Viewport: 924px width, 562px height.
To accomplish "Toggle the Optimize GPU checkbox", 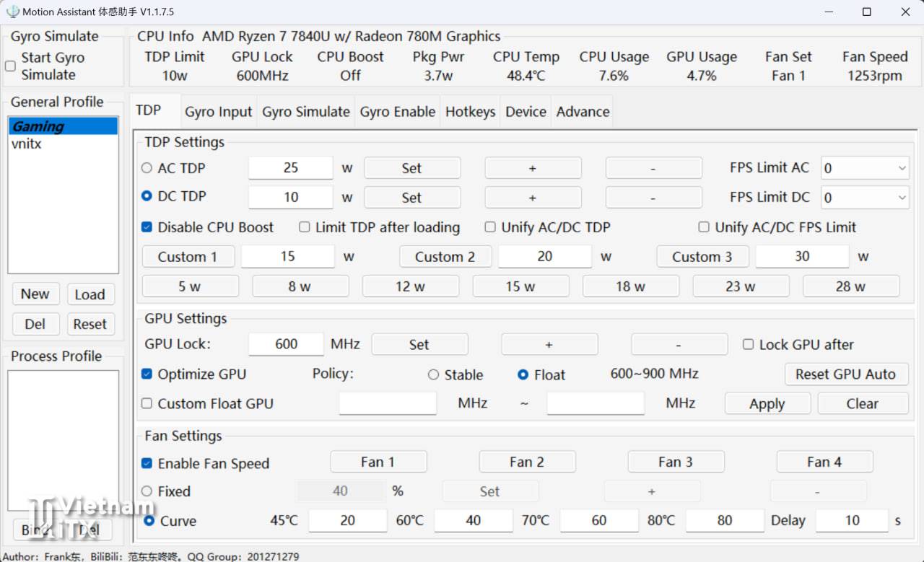I will tap(147, 374).
